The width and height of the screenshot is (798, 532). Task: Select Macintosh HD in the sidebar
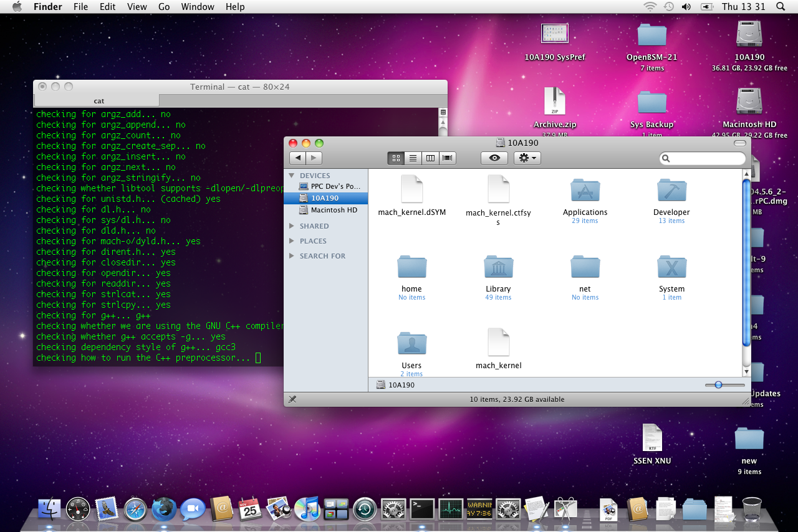334,210
